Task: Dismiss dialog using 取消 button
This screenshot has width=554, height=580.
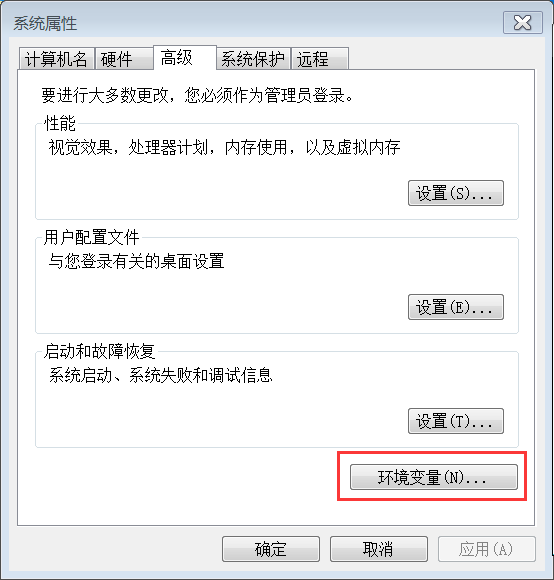Action: coord(379,549)
